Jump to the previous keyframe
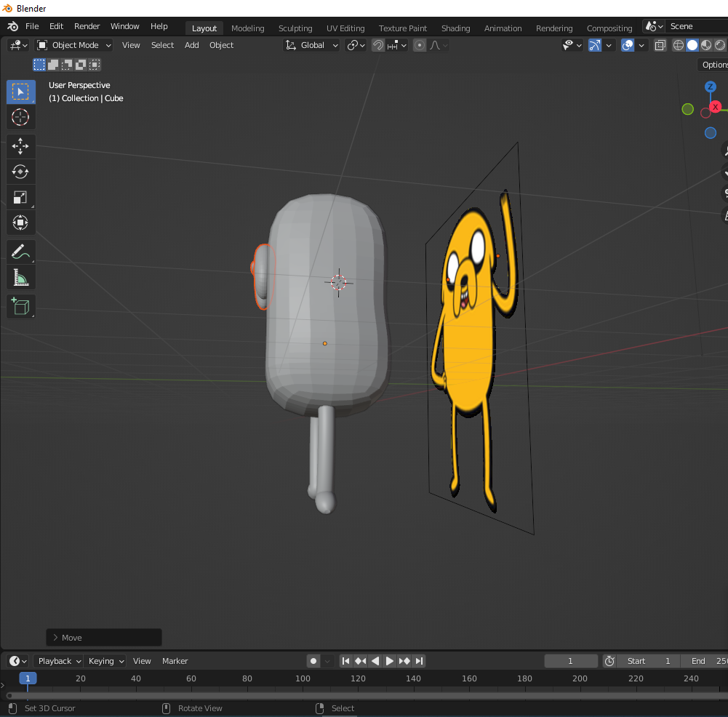The image size is (728, 717). 360,661
